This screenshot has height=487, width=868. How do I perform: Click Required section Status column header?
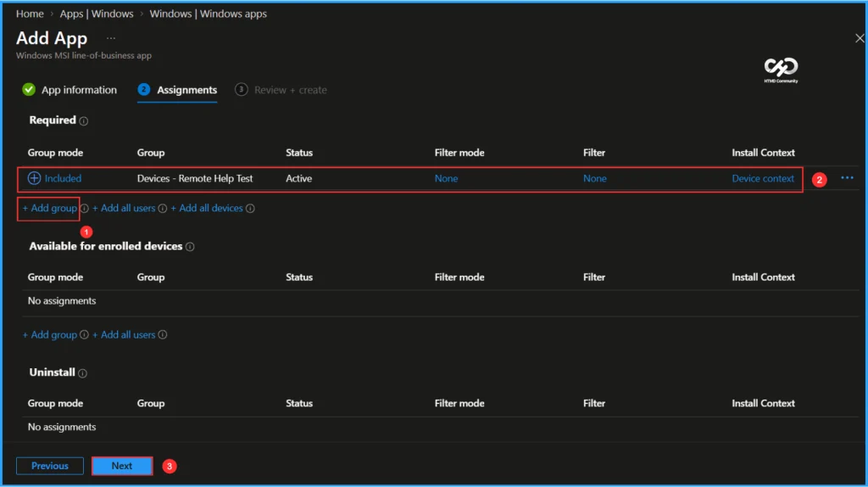click(299, 153)
